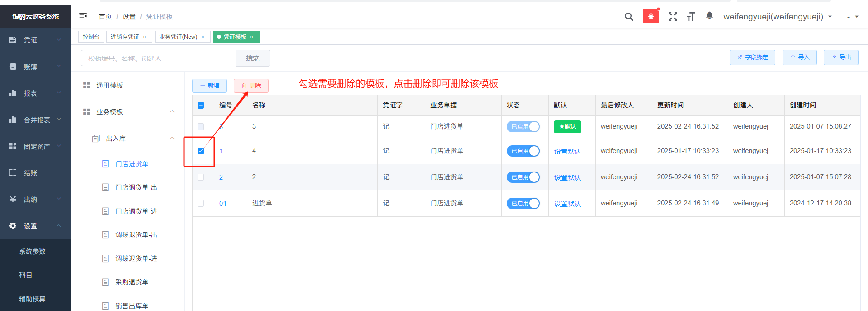This screenshot has height=311, width=868.
Task: Open the weifengyueji user dropdown
Action: point(777,17)
